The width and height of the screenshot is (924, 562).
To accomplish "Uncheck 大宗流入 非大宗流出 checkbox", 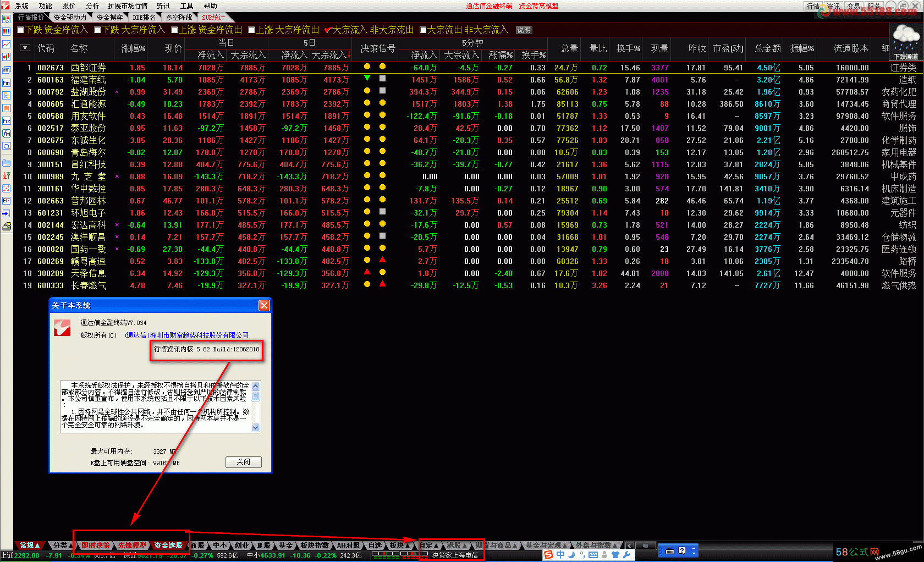I will tap(328, 30).
